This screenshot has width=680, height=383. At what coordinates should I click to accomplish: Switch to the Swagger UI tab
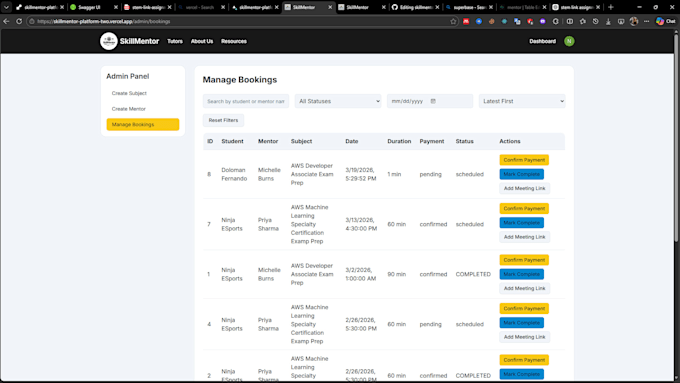[x=94, y=7]
